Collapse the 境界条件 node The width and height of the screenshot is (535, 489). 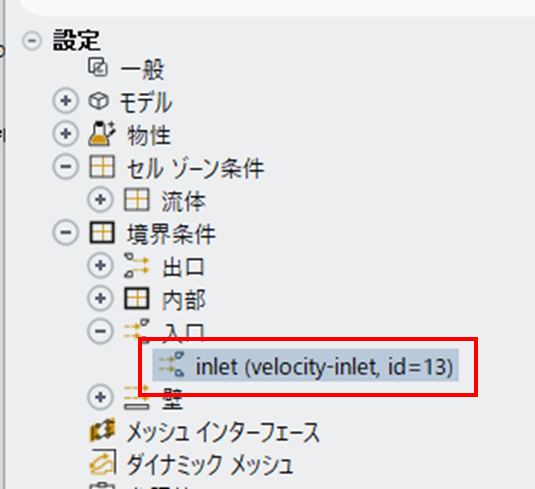(66, 232)
